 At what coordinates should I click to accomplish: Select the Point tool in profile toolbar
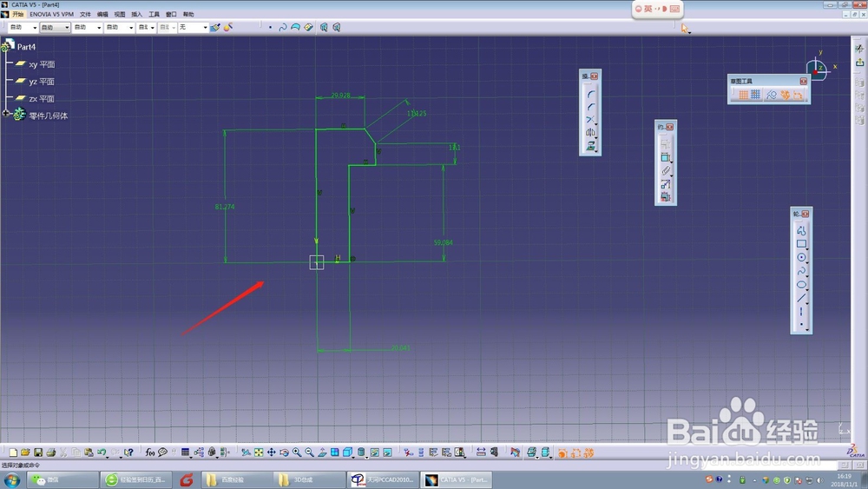click(801, 325)
